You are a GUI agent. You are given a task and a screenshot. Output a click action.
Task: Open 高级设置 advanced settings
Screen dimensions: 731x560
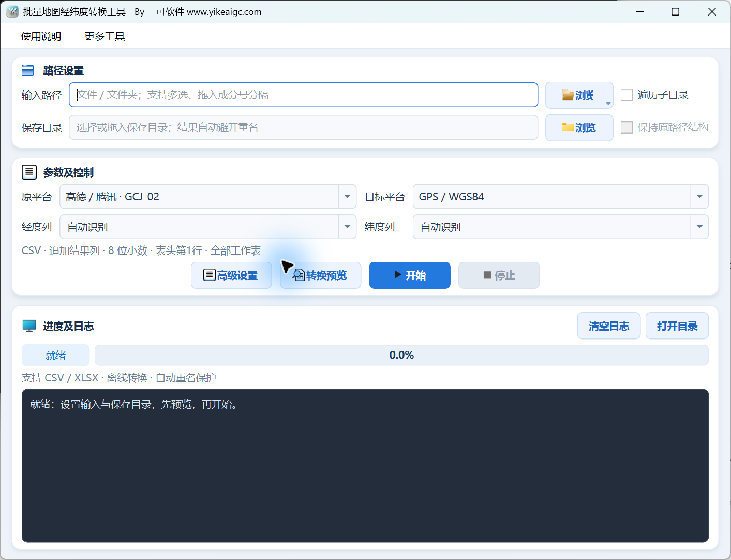[231, 275]
